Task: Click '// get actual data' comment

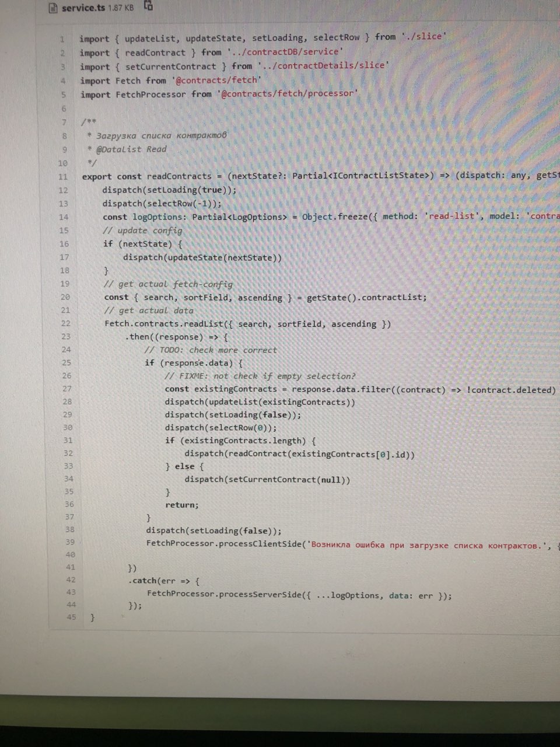Action: pos(149,310)
